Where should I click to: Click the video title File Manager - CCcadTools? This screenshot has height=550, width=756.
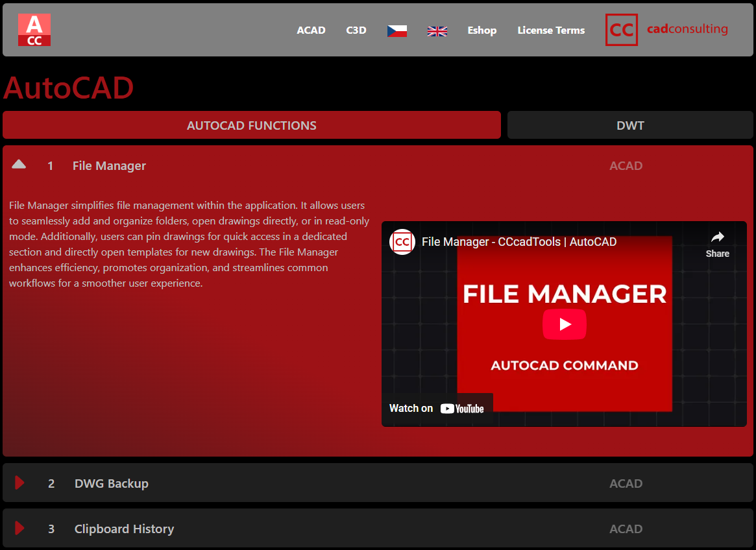pos(519,242)
